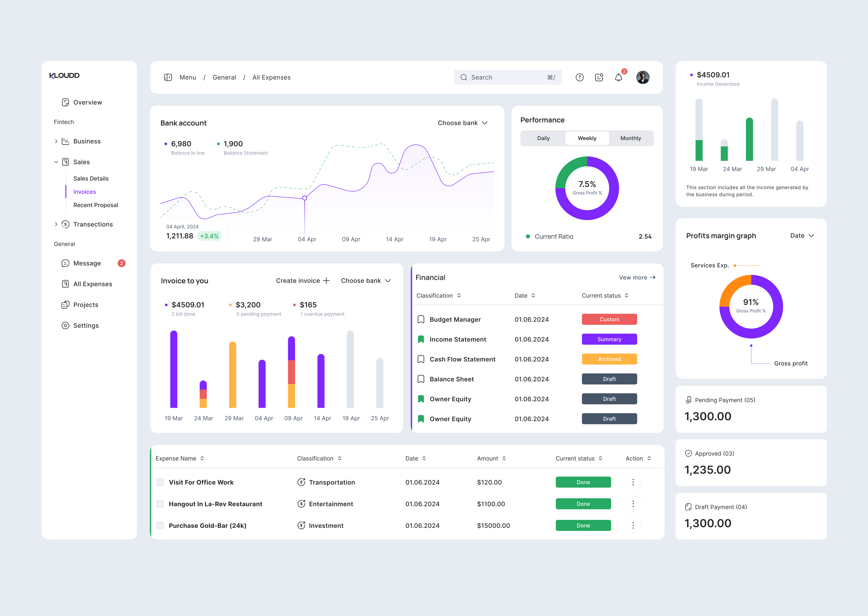Viewport: 868px width, 616px height.
Task: Collapse the Sales section in sidebar
Action: pyautogui.click(x=56, y=162)
